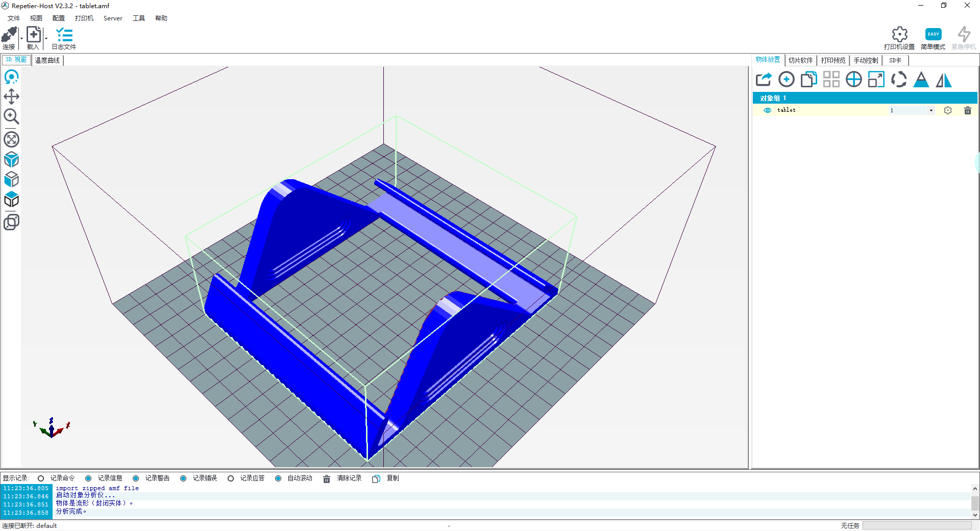Switch to the 切片软件 tab
980x531 pixels.
800,60
